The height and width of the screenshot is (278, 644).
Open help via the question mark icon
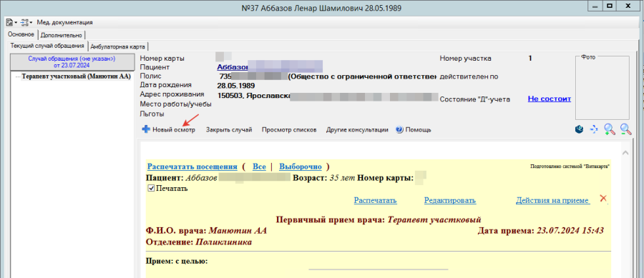[x=399, y=129]
